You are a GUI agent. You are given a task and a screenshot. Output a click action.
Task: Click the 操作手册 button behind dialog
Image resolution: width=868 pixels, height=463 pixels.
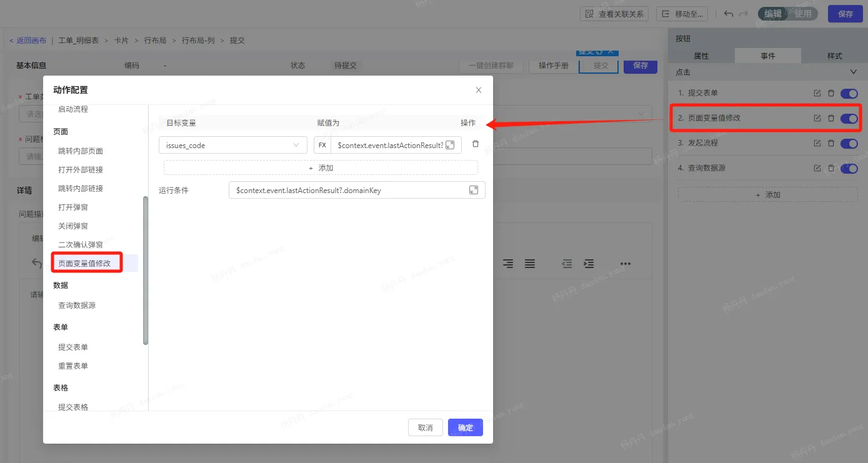point(554,66)
